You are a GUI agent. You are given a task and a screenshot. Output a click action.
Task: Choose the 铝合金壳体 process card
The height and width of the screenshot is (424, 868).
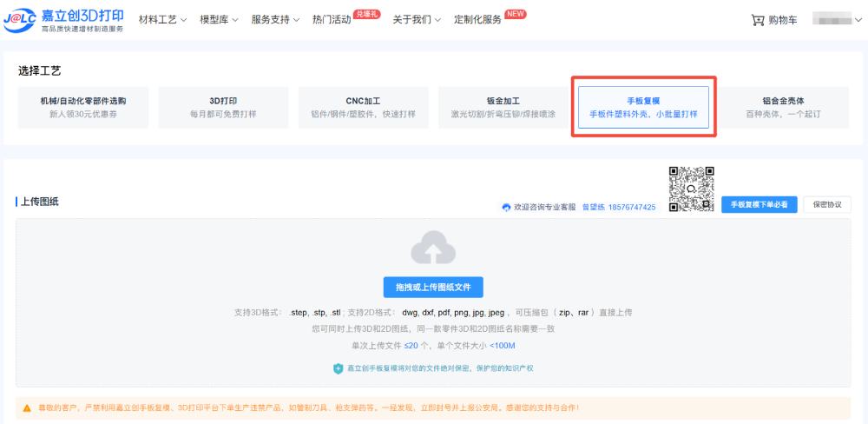pyautogui.click(x=783, y=107)
